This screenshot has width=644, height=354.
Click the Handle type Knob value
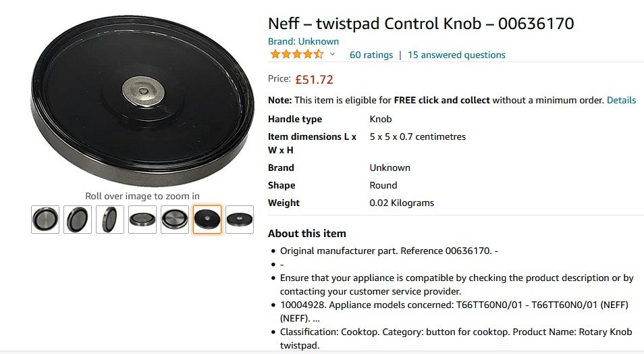pos(381,119)
